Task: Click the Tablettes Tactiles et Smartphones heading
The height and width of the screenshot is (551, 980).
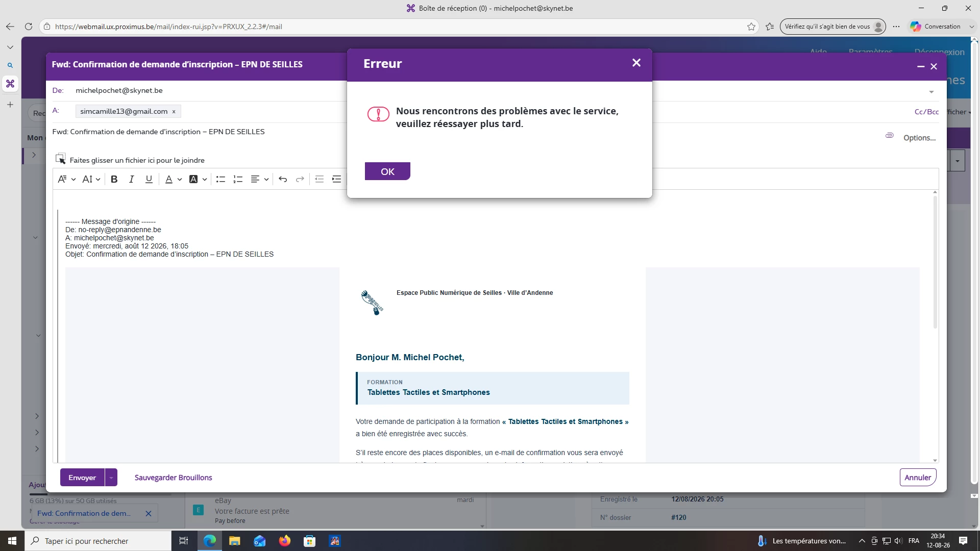Action: tap(429, 392)
